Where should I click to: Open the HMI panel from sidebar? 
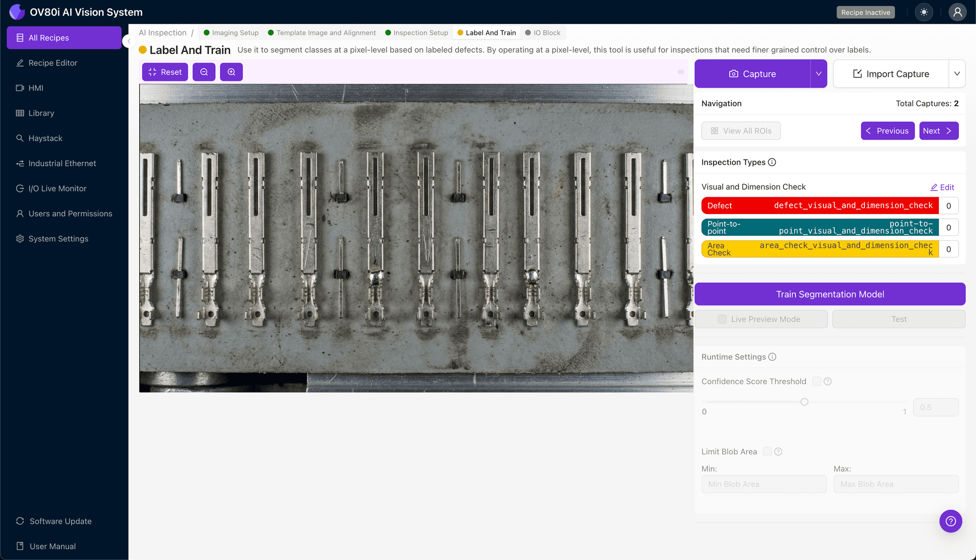(35, 88)
